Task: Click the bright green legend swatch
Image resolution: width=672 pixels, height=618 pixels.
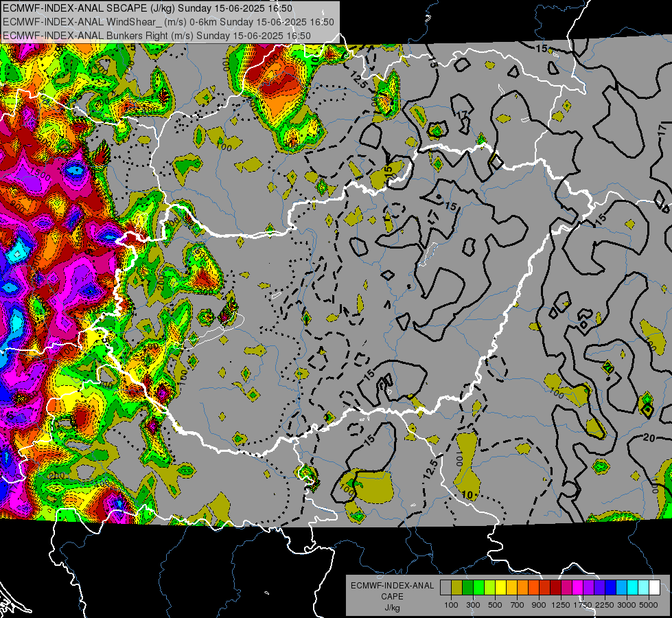Action: (478, 587)
